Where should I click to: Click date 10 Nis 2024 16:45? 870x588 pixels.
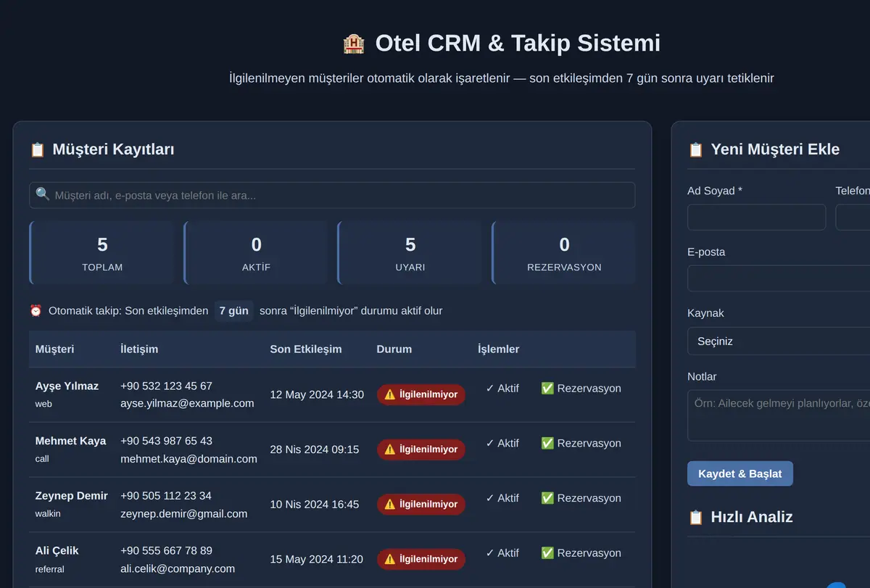(x=315, y=505)
